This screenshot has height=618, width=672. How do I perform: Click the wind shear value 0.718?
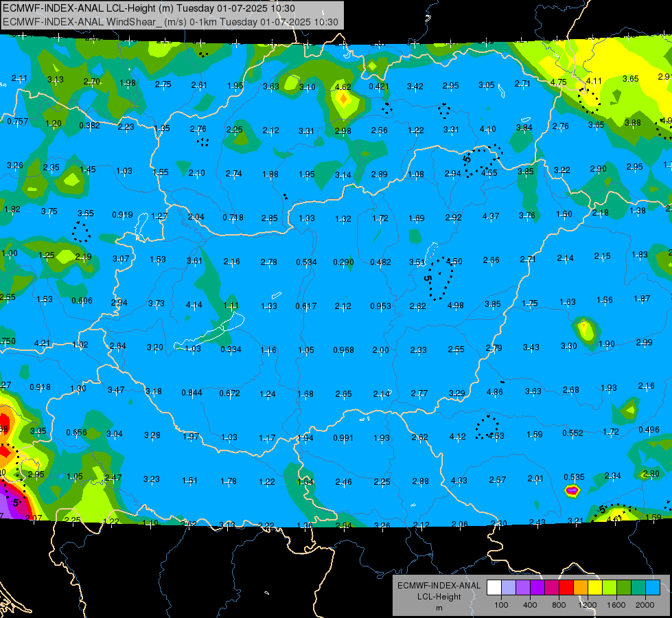pos(233,218)
